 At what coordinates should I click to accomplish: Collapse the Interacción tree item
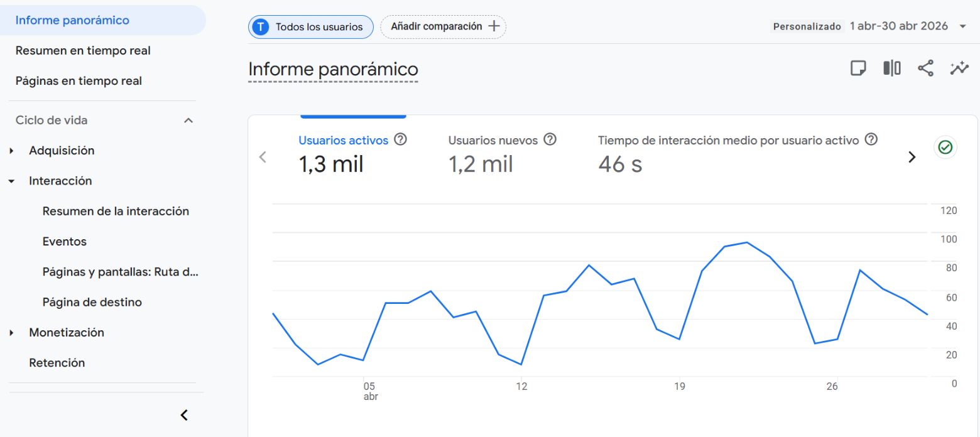11,181
